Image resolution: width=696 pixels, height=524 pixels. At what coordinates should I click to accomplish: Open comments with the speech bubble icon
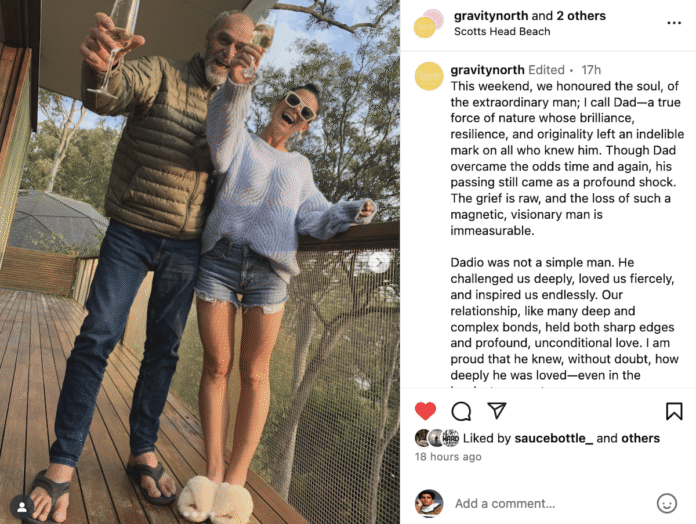click(461, 411)
